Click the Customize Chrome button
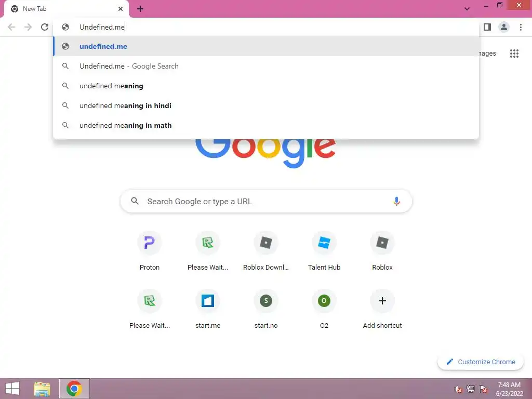 (481, 362)
